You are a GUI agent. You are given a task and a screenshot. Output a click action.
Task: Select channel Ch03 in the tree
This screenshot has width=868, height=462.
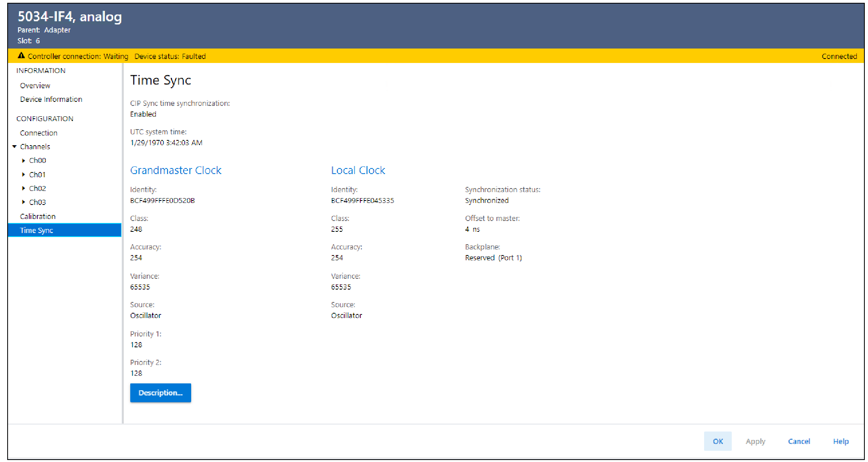pos(37,202)
